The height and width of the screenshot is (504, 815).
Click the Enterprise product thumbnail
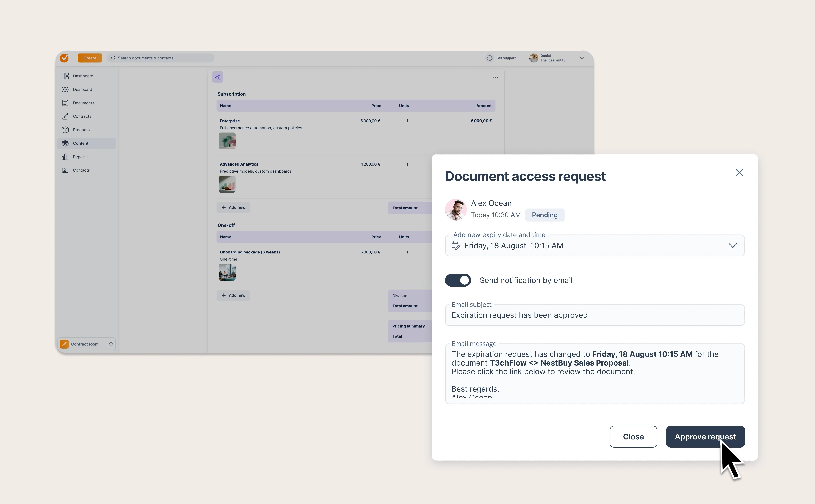point(227,141)
